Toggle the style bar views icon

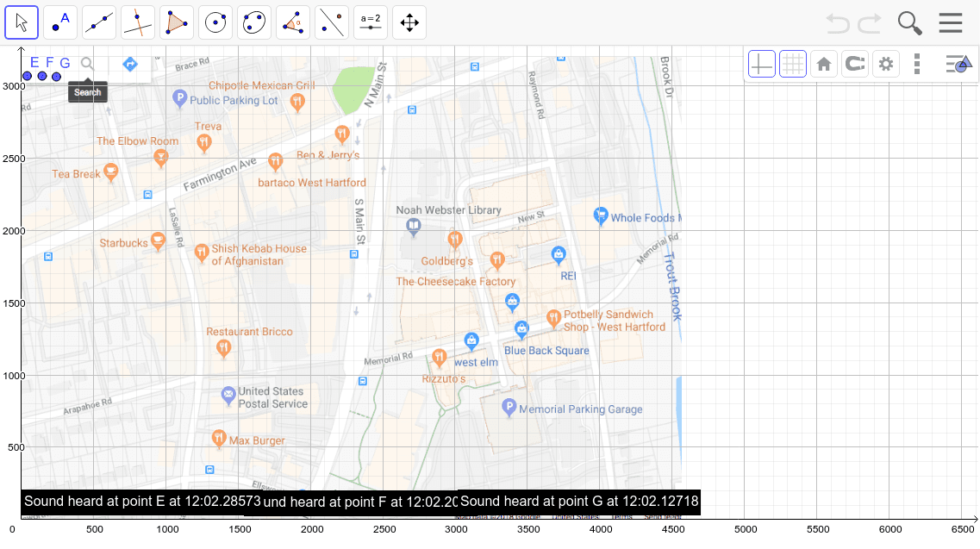pyautogui.click(x=959, y=64)
